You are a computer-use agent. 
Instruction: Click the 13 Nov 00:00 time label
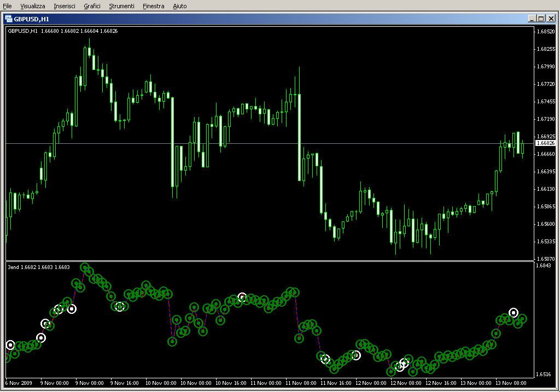point(476,383)
